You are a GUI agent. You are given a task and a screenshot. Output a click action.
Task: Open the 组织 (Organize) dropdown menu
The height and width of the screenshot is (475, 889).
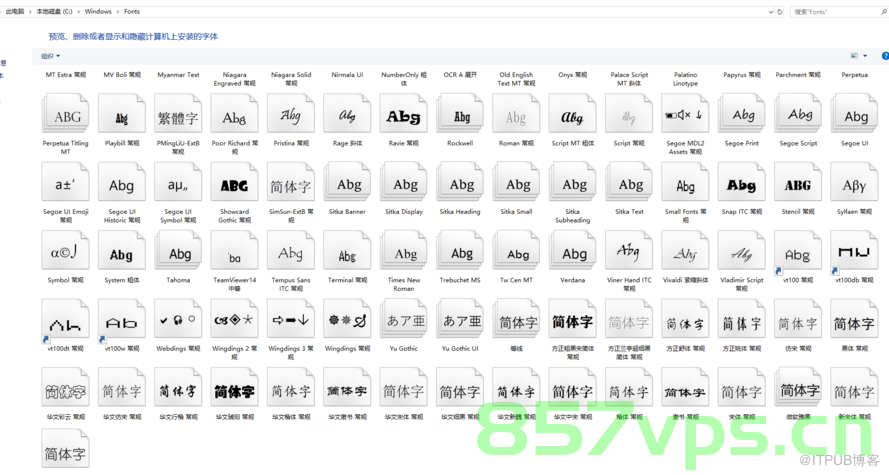click(x=50, y=56)
